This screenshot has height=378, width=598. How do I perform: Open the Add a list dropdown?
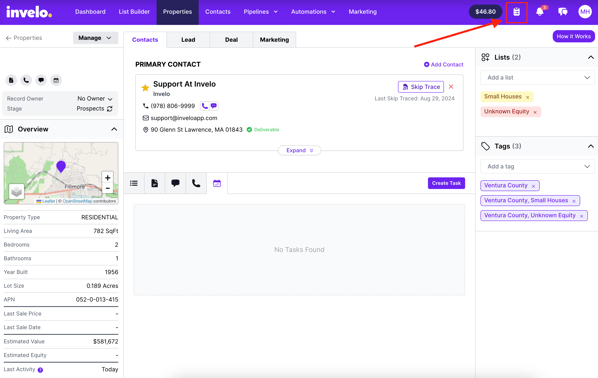point(537,77)
